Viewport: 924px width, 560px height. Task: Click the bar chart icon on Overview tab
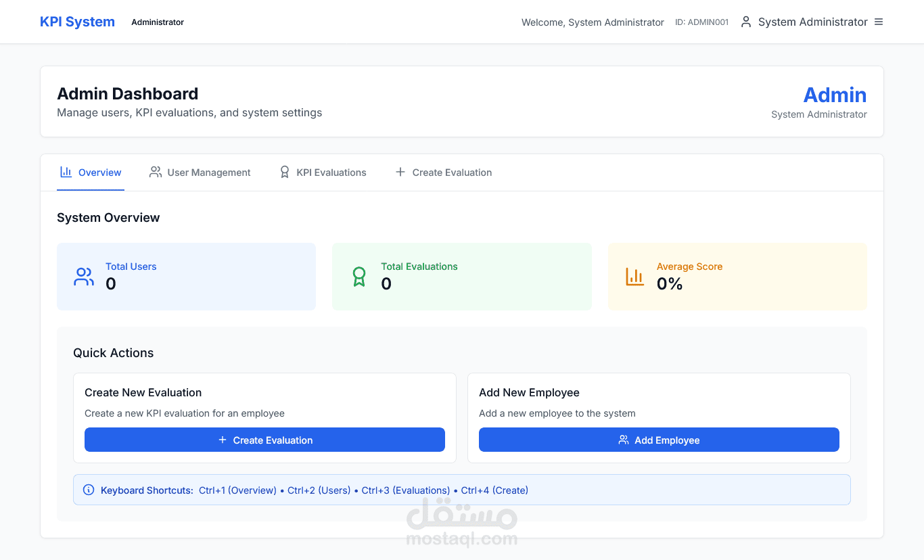click(66, 172)
